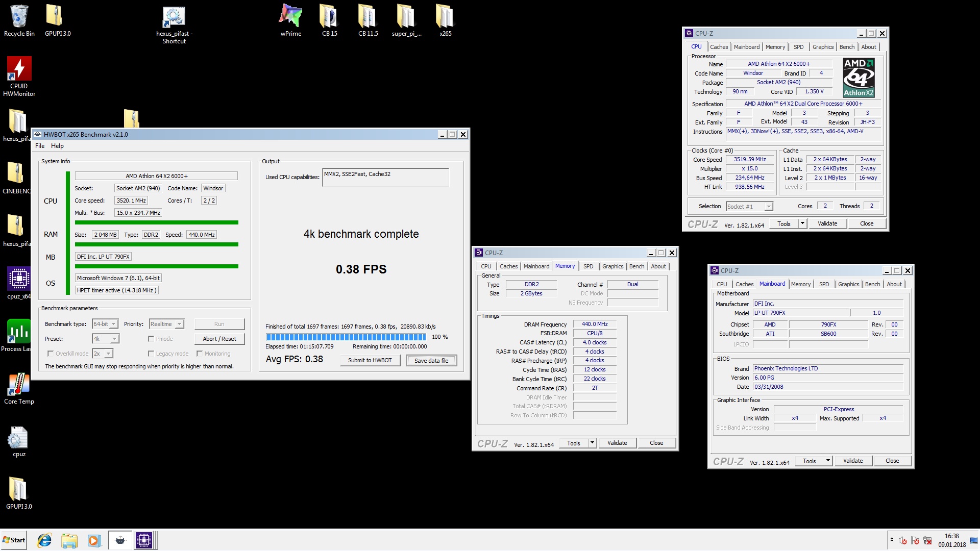This screenshot has width=980, height=551.
Task: Select HWBOT x265 taskbar button
Action: pos(120,540)
